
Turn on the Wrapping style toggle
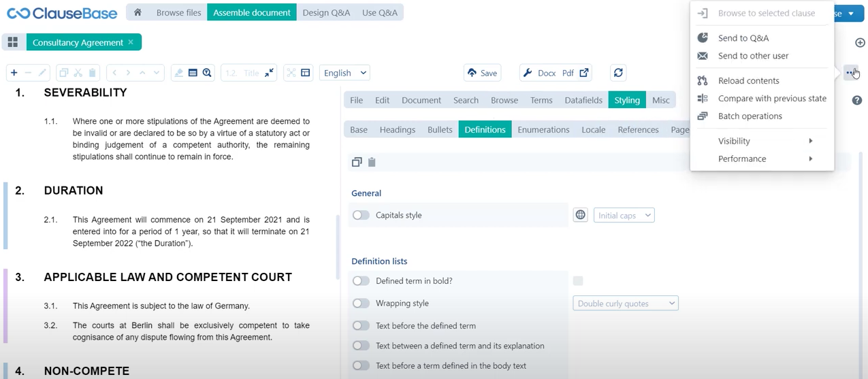[x=361, y=303]
